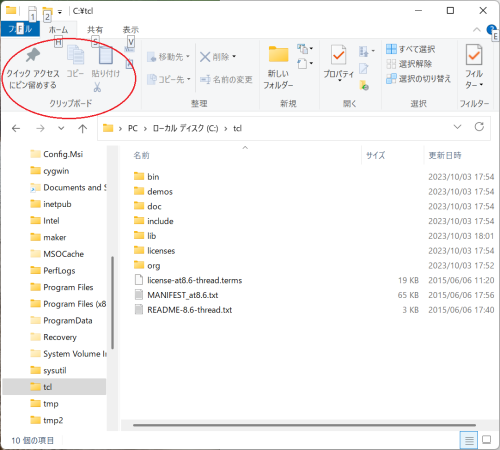
Task: Click the 新しいフォルダー (new folder) icon
Action: 278,54
